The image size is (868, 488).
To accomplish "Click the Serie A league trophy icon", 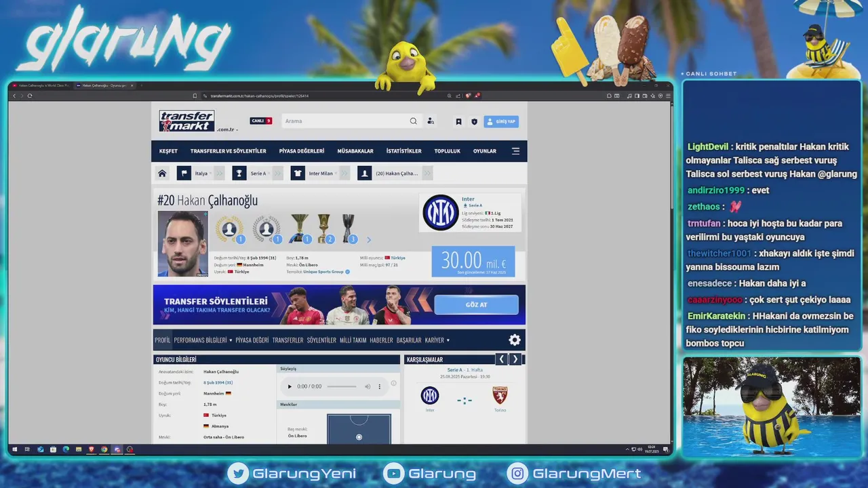I will coord(299,229).
